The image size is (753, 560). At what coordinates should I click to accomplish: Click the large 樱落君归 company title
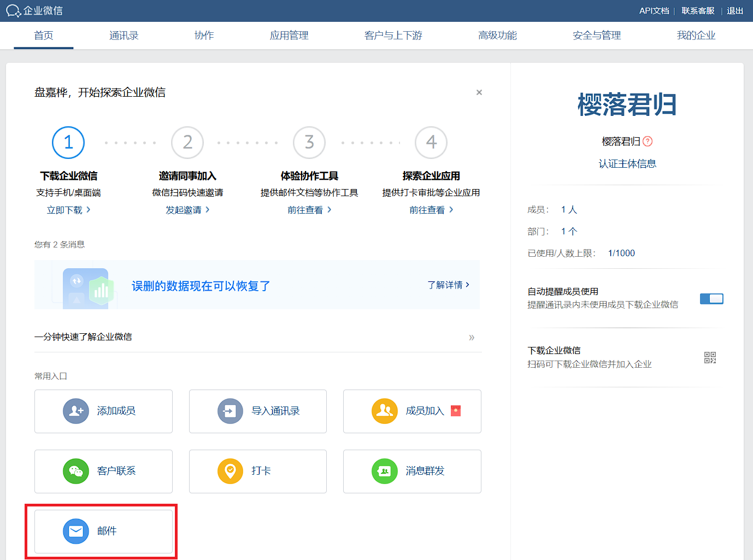(627, 104)
